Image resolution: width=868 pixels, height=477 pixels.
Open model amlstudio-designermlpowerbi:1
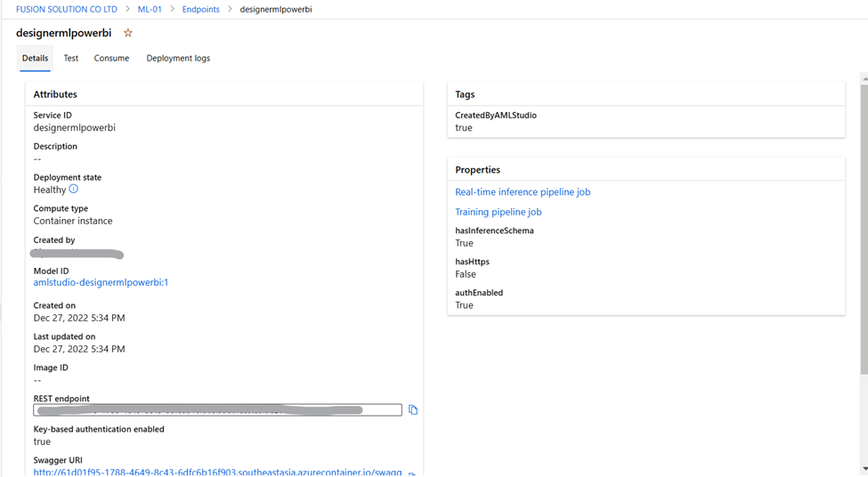coord(101,282)
